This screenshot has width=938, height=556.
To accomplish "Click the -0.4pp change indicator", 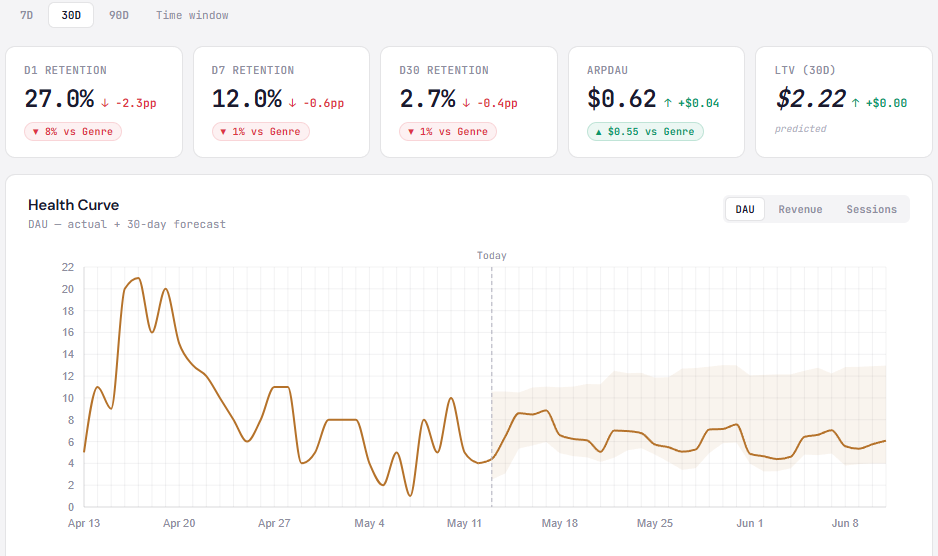I will coord(490,103).
